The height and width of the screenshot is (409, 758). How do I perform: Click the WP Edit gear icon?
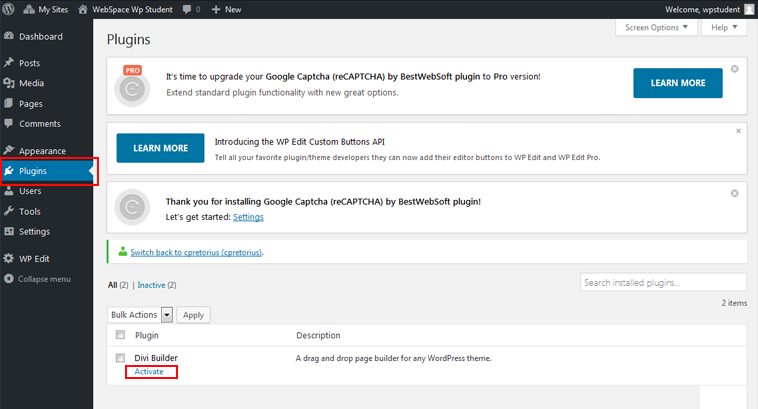(9, 258)
